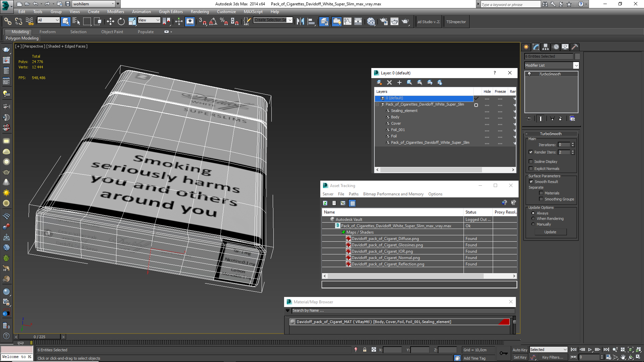Toggle the 3D Snaps button
The width and height of the screenshot is (644, 362).
coord(202,22)
